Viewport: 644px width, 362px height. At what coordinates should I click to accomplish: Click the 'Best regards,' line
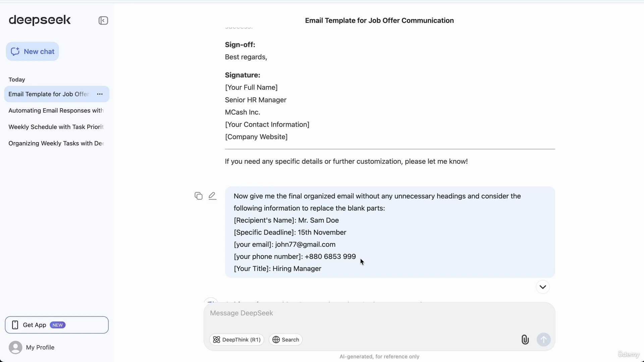pyautogui.click(x=246, y=57)
